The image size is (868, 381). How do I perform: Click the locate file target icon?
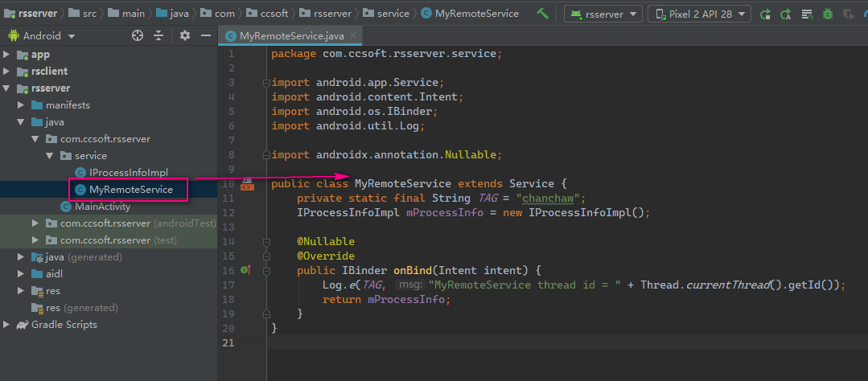138,35
